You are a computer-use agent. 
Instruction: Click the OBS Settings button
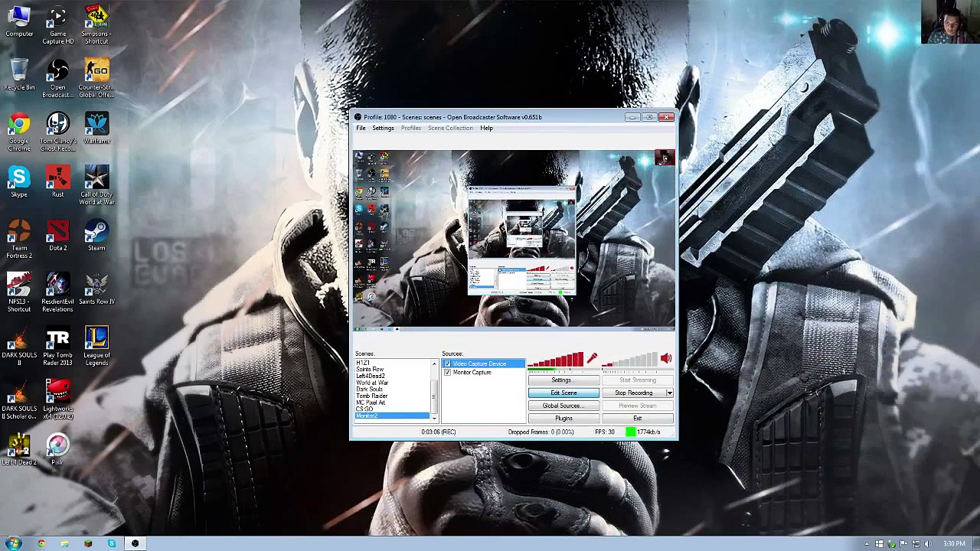coord(563,380)
